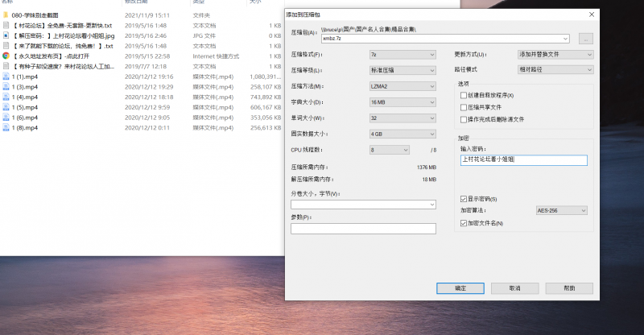
Task: Click the 1 (5).mp4 file icon
Action: tap(6, 107)
